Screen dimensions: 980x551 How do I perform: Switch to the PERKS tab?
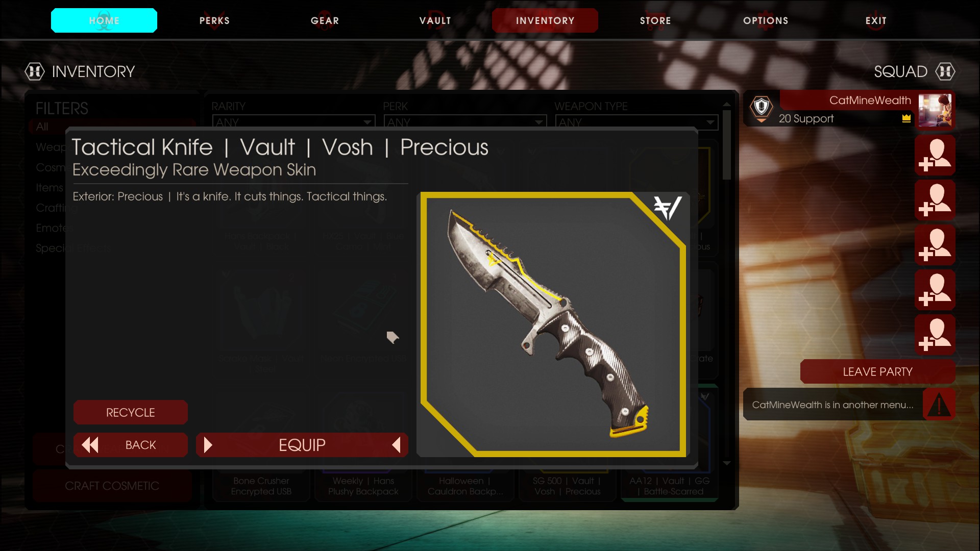pyautogui.click(x=214, y=20)
